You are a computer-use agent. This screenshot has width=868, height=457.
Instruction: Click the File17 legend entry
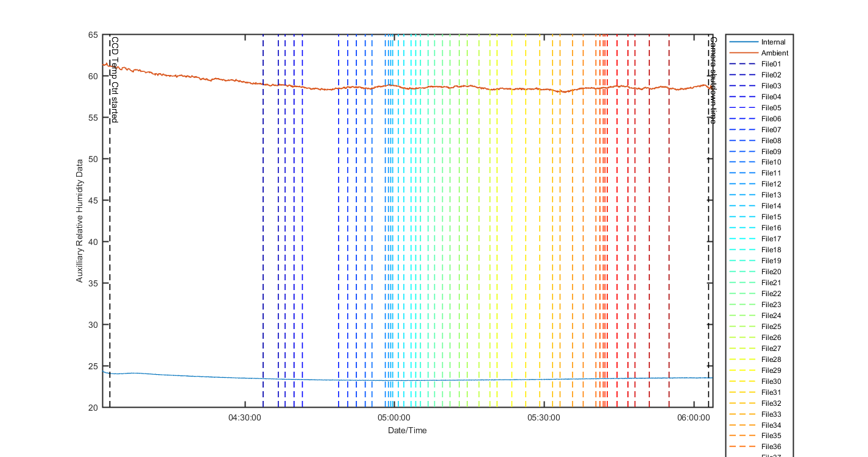(756, 239)
